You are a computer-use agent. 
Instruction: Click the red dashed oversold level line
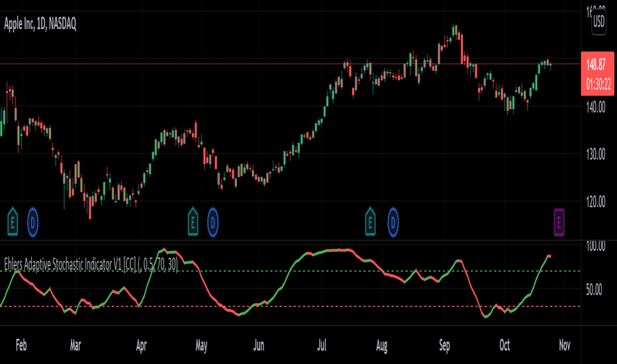[x=291, y=306]
